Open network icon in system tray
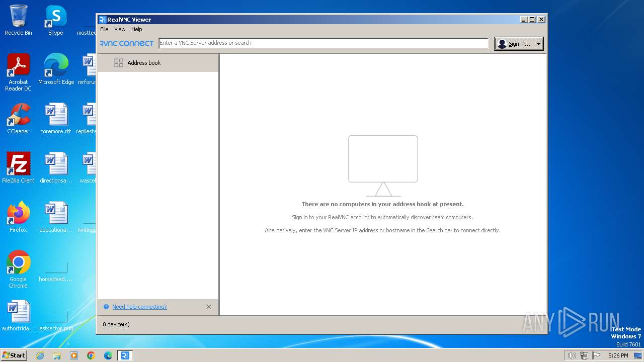 tap(584, 355)
